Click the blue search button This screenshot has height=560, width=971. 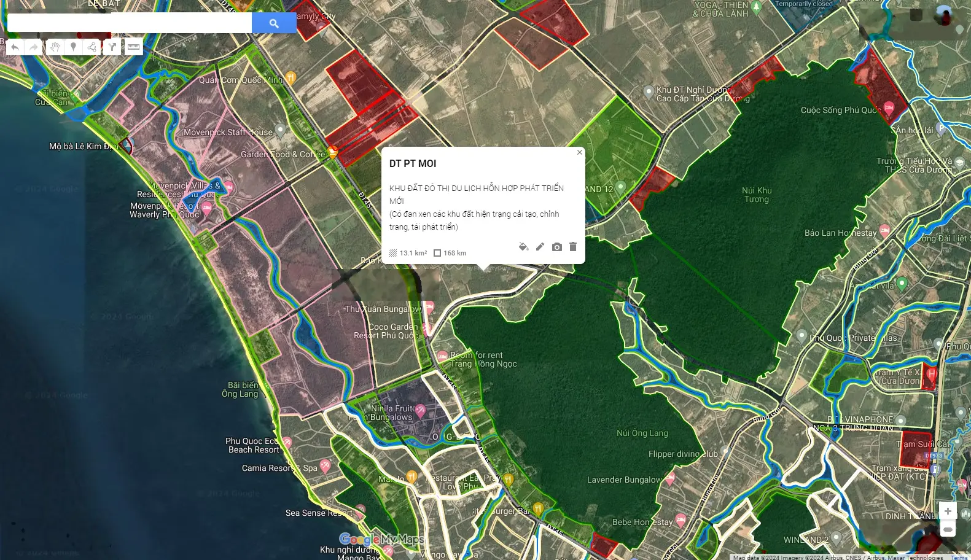[x=274, y=23]
